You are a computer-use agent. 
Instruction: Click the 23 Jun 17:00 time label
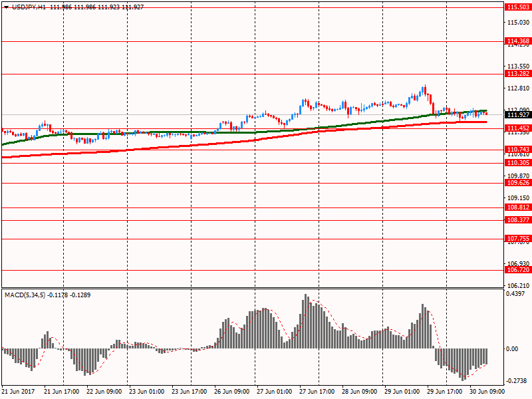click(x=189, y=392)
